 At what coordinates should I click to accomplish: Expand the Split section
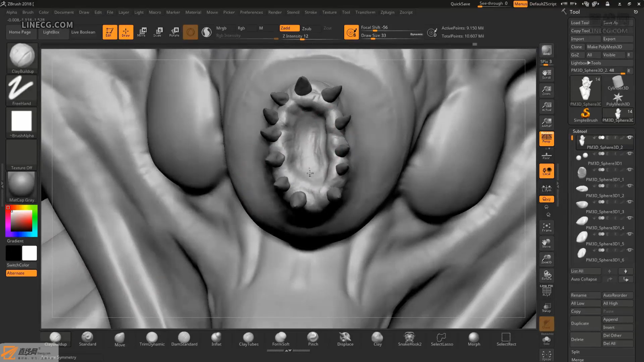click(575, 352)
